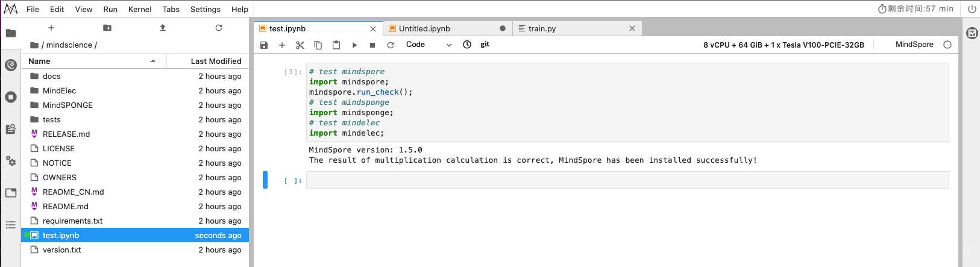This screenshot has height=267, width=980.
Task: Interrupt the kernel with stop icon
Action: click(372, 45)
